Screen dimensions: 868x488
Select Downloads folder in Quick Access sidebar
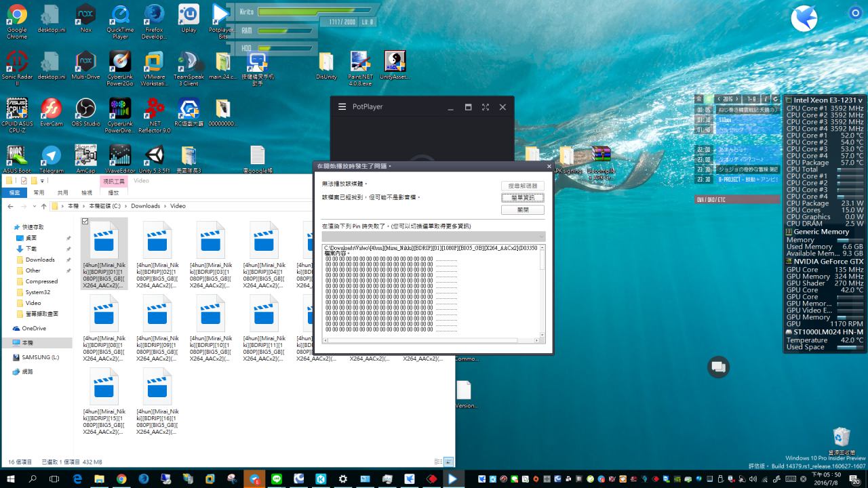(x=40, y=260)
